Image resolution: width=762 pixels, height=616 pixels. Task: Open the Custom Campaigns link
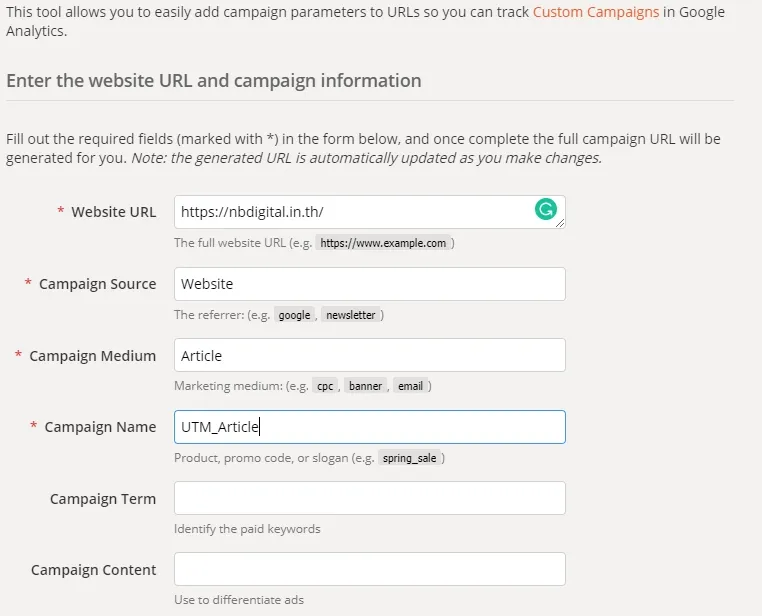coord(596,12)
